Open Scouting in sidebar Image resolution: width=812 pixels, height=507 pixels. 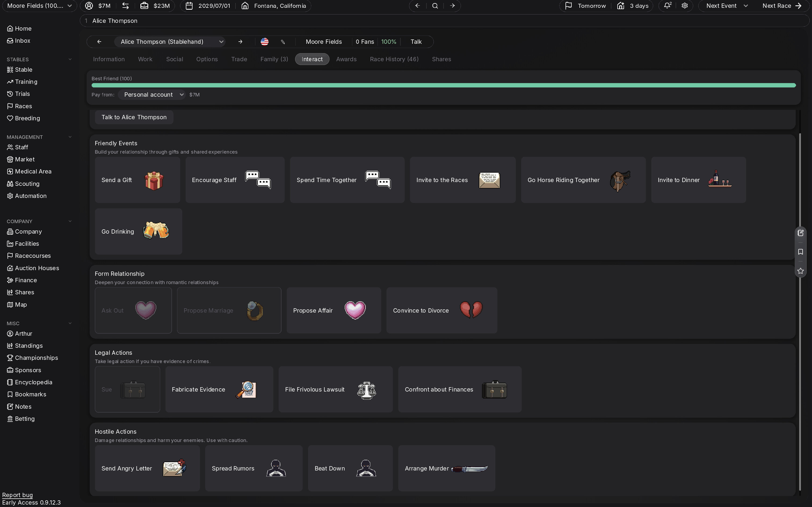coord(23,184)
